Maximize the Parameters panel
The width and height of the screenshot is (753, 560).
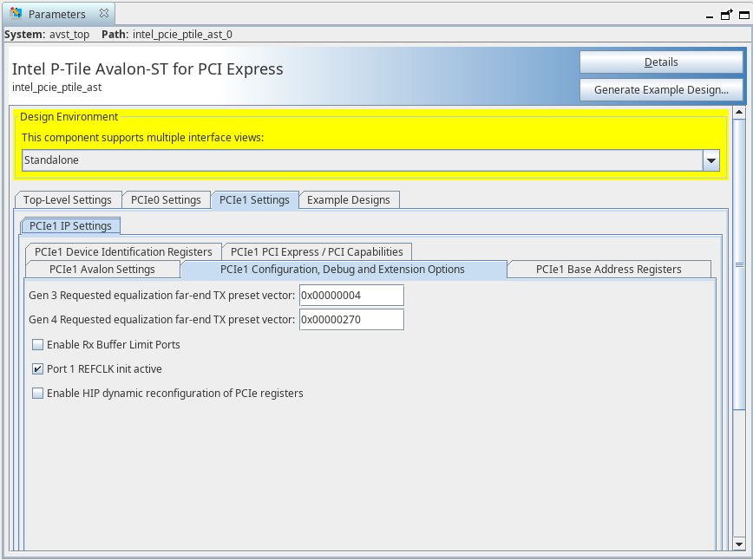[743, 15]
